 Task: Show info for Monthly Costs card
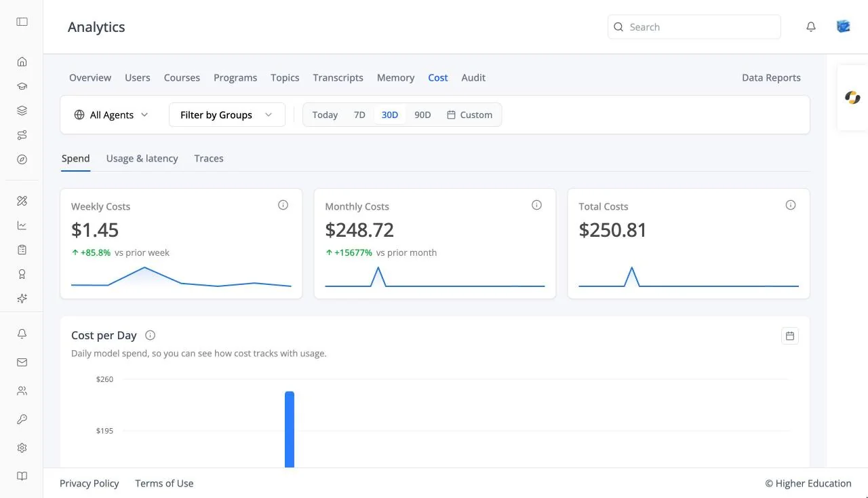[x=537, y=205]
